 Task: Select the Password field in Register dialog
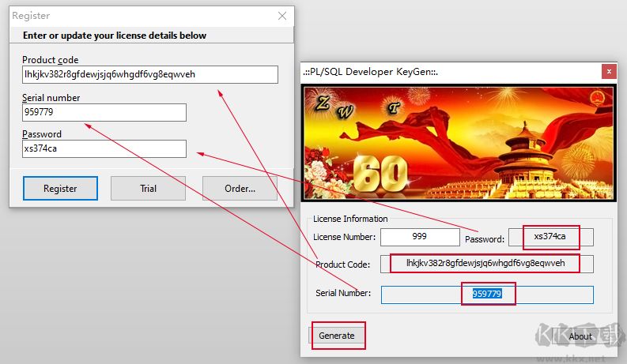tap(104, 148)
